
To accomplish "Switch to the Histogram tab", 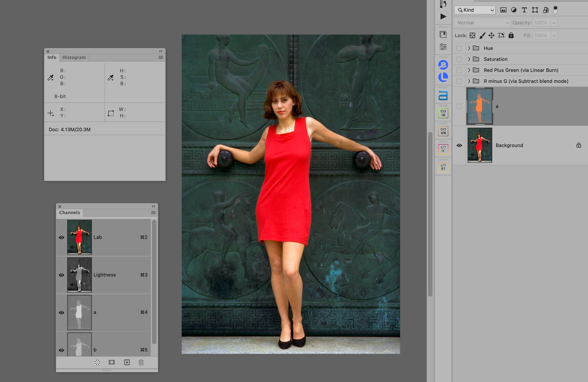I will click(74, 57).
